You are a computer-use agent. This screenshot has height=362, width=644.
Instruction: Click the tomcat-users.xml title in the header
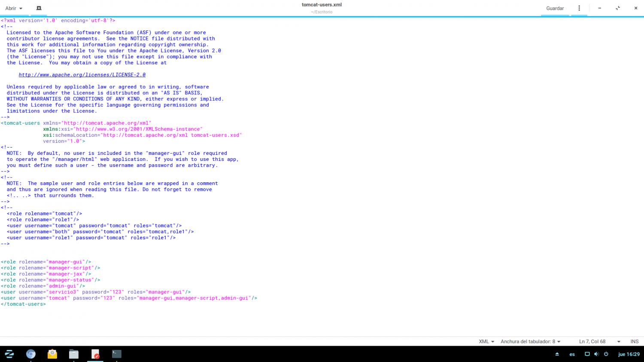click(x=322, y=5)
